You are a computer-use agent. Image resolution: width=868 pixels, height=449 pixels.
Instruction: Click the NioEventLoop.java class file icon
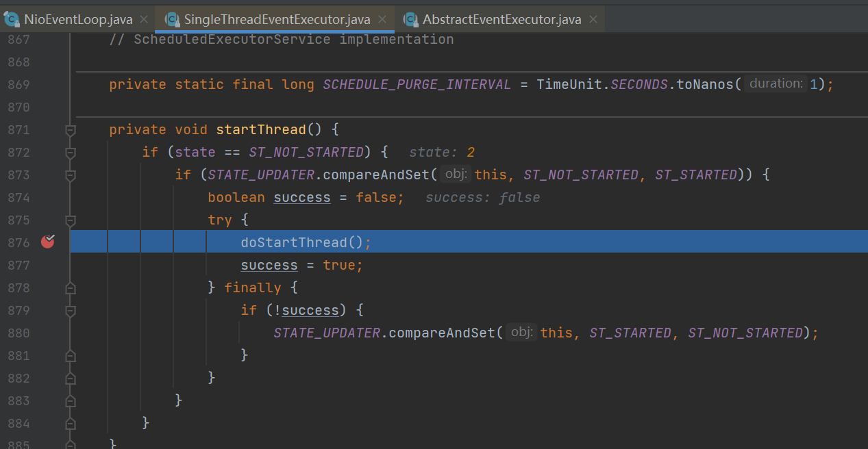tap(12, 19)
